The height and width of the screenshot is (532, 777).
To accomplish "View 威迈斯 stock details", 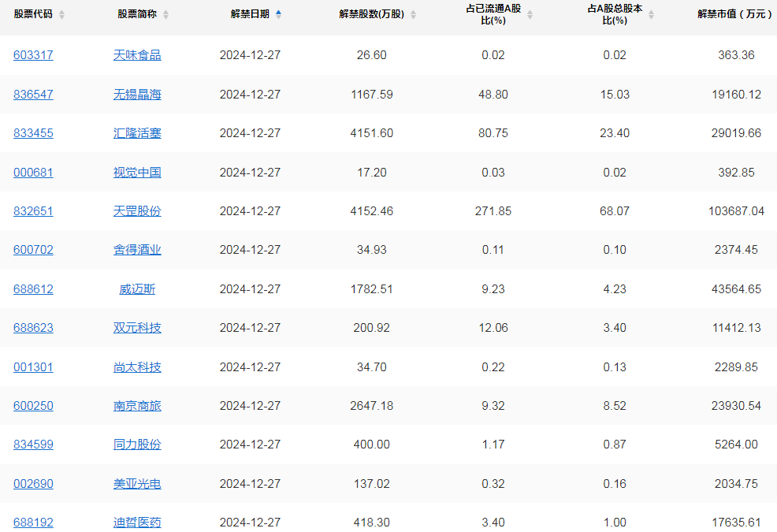I will pyautogui.click(x=137, y=289).
